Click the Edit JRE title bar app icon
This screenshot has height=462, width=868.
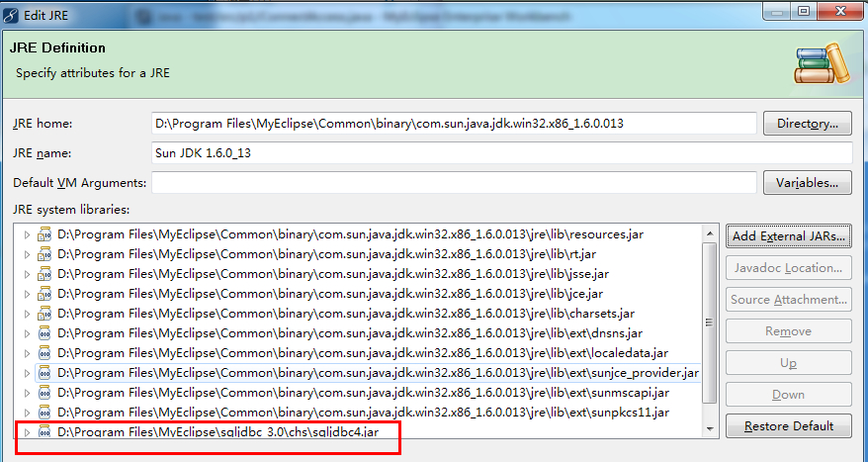coord(11,15)
